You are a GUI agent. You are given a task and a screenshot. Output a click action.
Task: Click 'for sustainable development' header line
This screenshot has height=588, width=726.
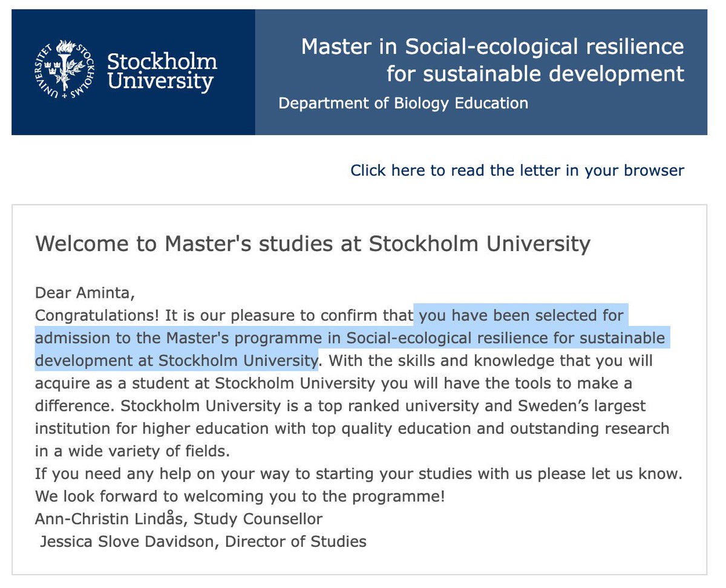pos(535,74)
